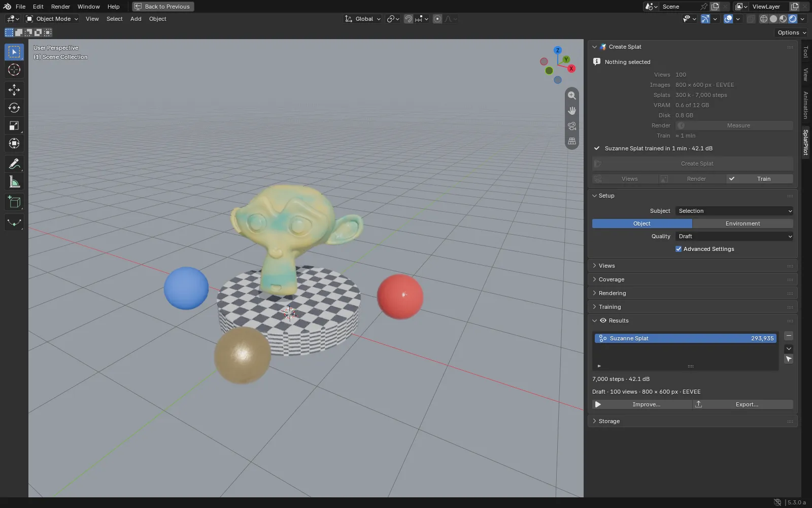The height and width of the screenshot is (508, 812).
Task: Select the Scale tool
Action: pyautogui.click(x=14, y=125)
